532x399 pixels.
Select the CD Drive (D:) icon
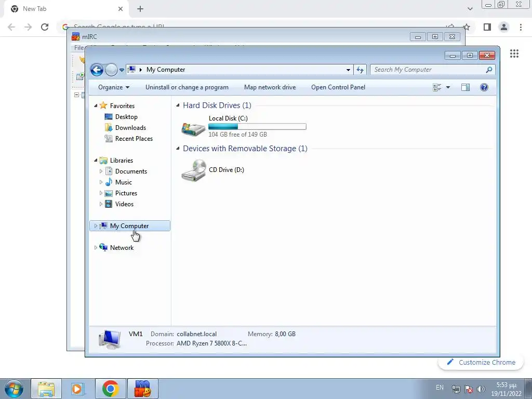click(x=194, y=170)
